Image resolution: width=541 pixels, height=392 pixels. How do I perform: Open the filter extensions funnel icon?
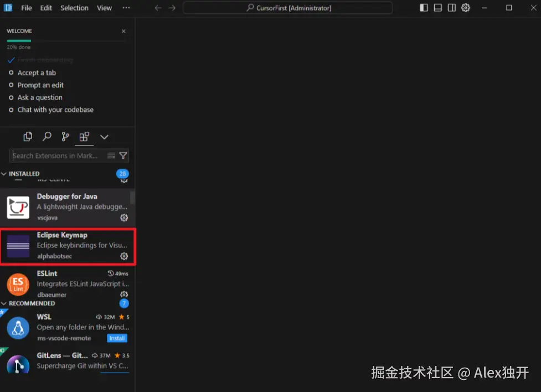(123, 156)
